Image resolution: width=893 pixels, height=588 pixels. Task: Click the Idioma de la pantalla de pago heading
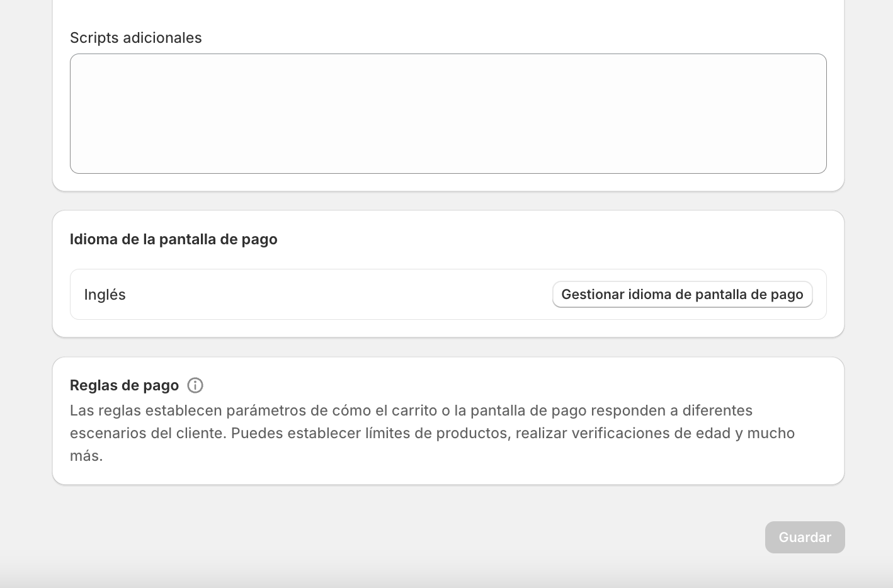[x=174, y=239]
